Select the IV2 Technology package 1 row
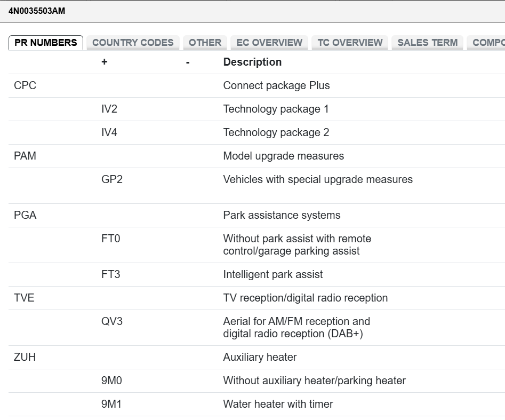The image size is (505, 420). tap(256, 109)
